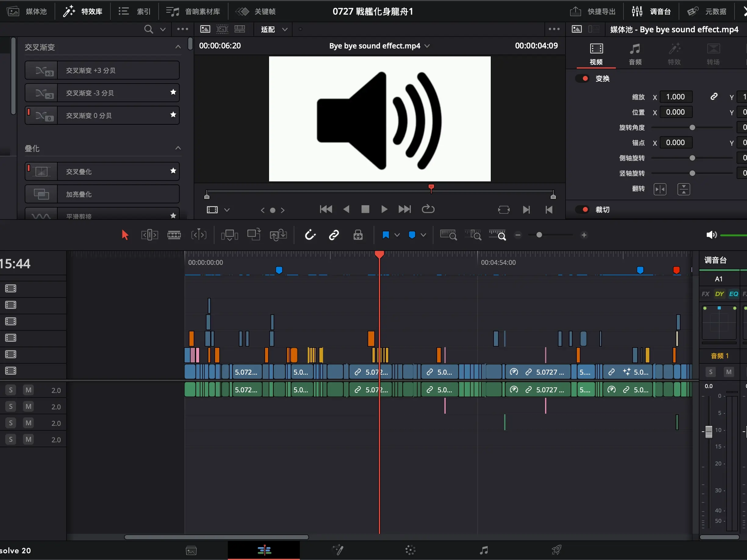Disable the 变换 transform toggle
This screenshot has height=560, width=747.
[x=583, y=79]
